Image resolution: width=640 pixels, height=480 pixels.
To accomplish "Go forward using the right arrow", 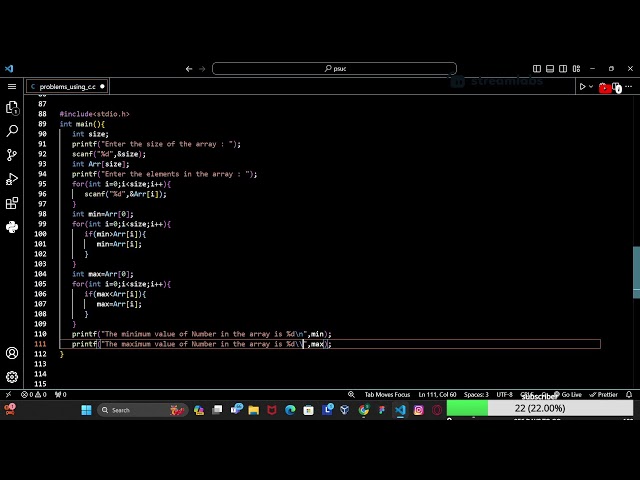I will pos(202,69).
